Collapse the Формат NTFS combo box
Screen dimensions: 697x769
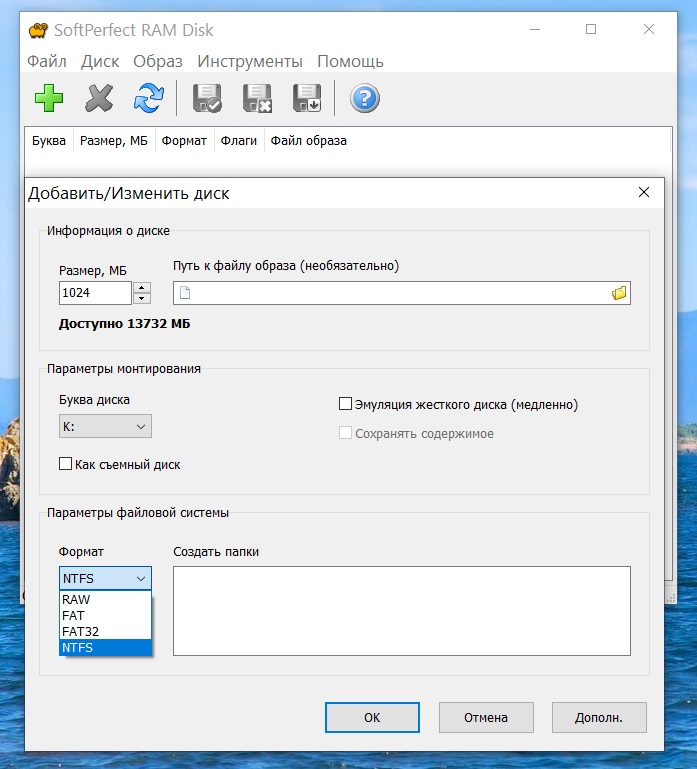tap(105, 578)
